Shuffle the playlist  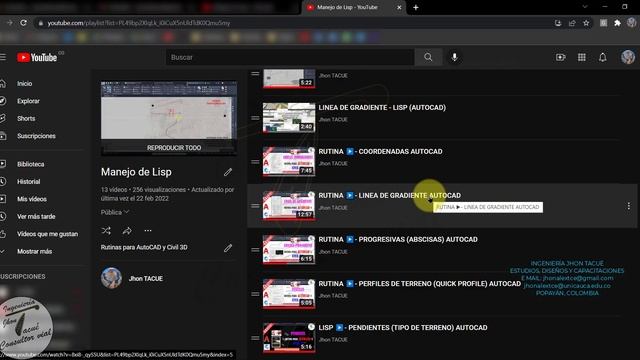pos(106,231)
